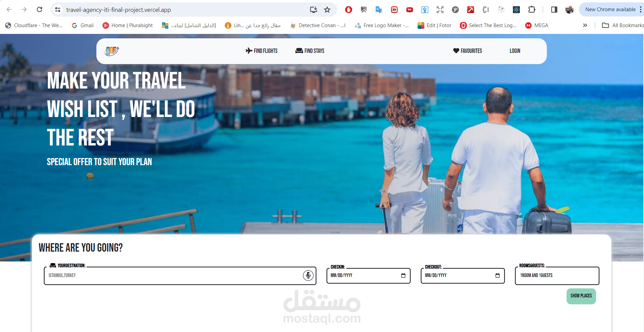The image size is (644, 332).
Task: Click the address bar URL
Action: [x=119, y=10]
